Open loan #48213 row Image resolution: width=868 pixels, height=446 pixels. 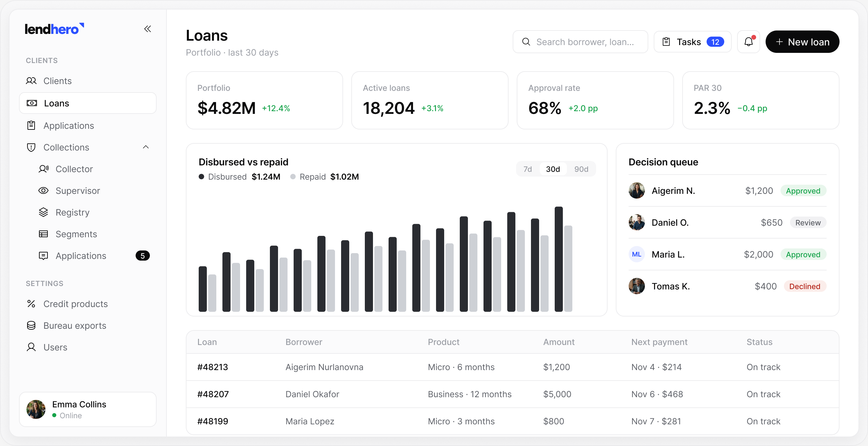click(x=512, y=367)
